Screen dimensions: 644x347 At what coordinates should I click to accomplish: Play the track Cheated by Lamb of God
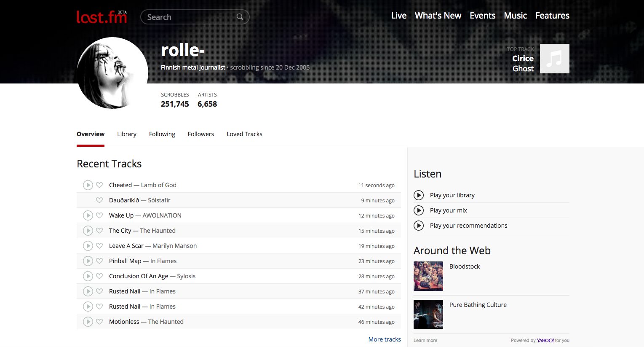point(88,185)
